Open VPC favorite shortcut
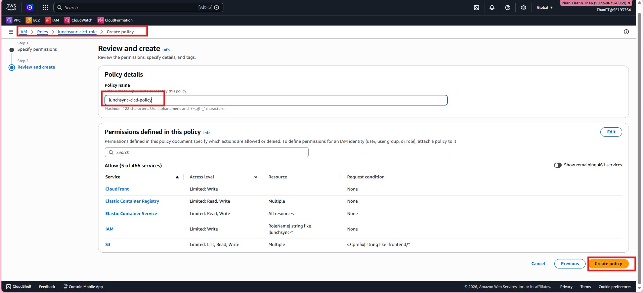Viewport: 644px width, 293px height. coord(13,20)
